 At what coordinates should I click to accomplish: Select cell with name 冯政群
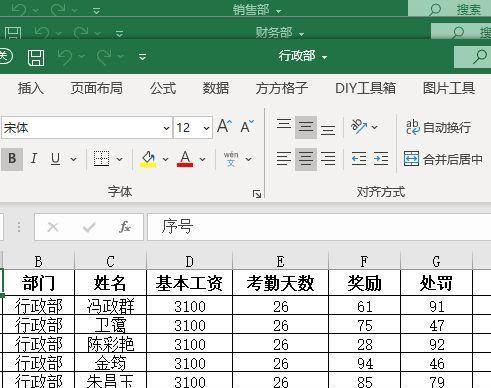click(110, 306)
